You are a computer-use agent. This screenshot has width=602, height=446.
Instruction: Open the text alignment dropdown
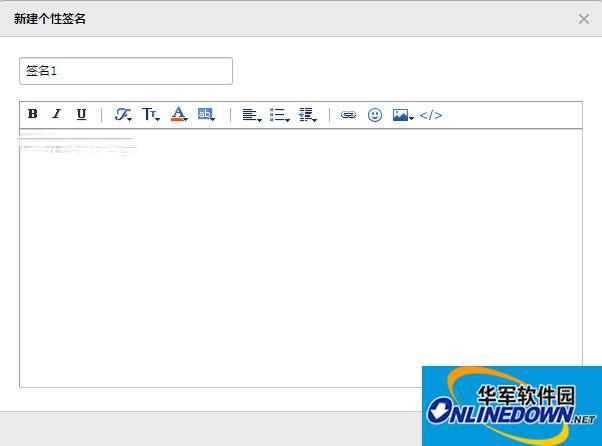(x=251, y=115)
